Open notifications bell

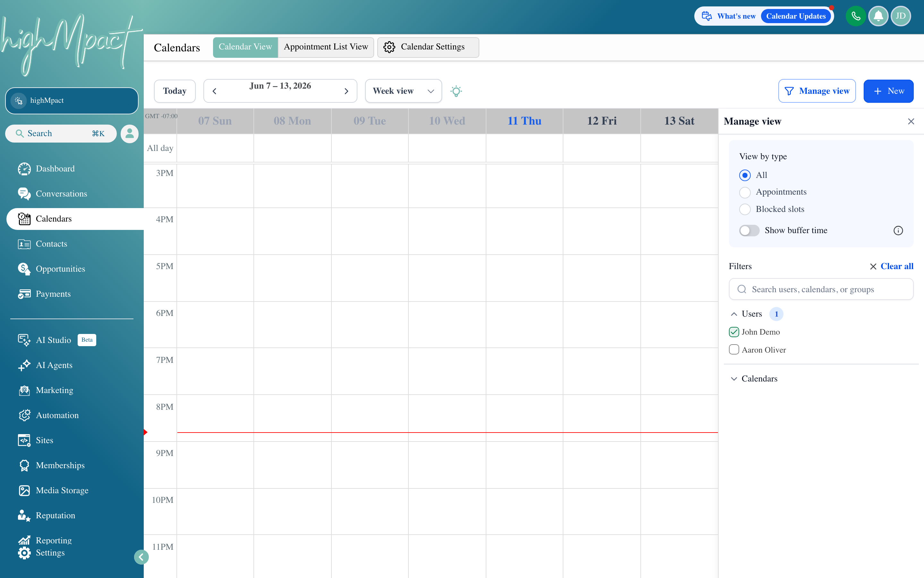click(878, 16)
